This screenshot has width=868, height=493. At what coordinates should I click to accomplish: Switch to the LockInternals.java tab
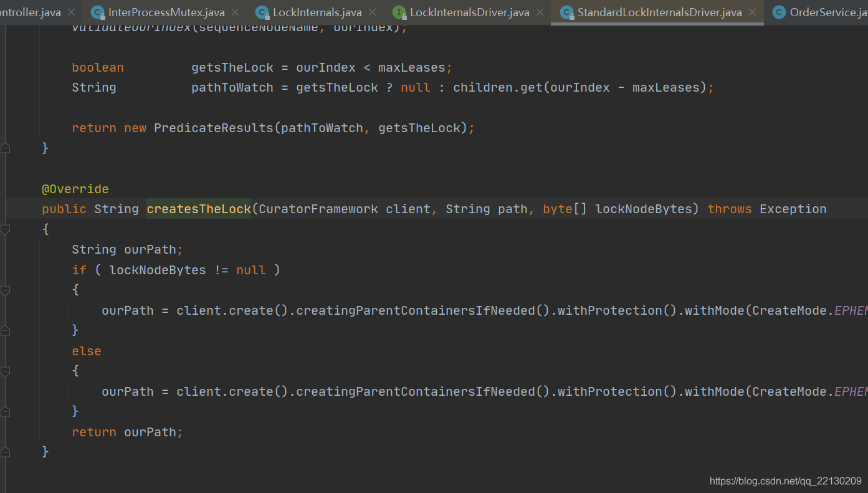[x=317, y=12]
